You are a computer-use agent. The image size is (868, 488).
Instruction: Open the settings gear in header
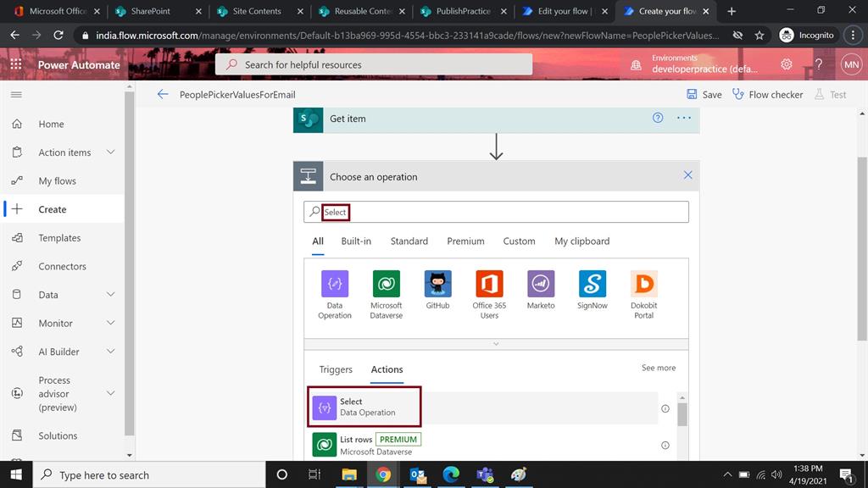point(786,64)
